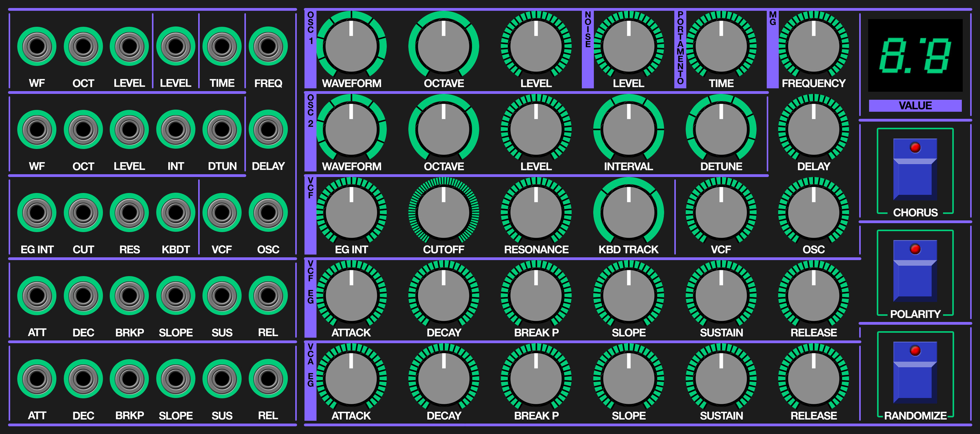Click the VALUE display readout

click(x=915, y=55)
